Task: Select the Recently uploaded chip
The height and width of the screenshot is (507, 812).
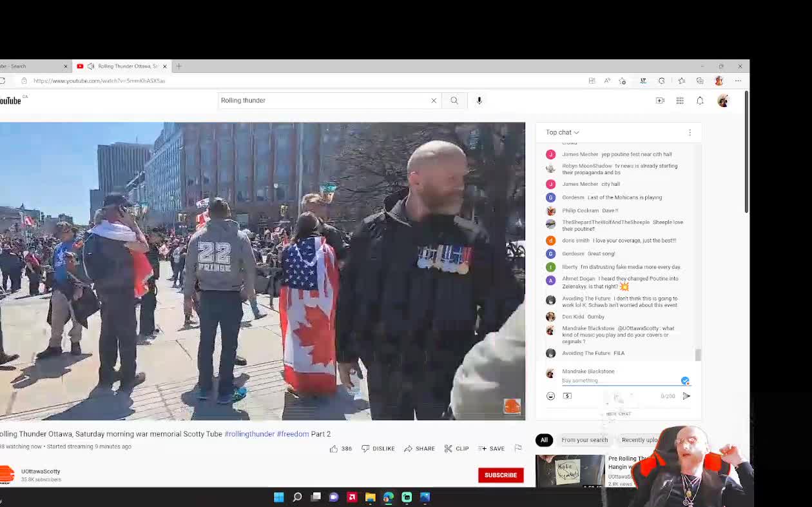Action: click(640, 440)
